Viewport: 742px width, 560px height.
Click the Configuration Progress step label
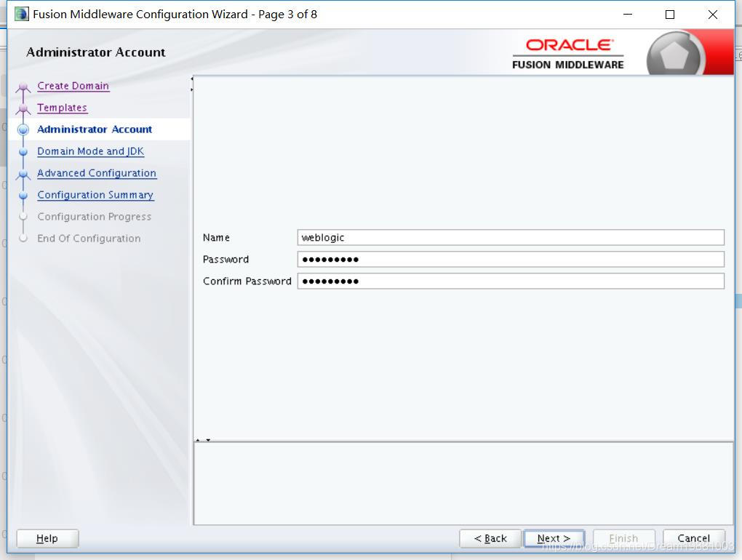(94, 217)
